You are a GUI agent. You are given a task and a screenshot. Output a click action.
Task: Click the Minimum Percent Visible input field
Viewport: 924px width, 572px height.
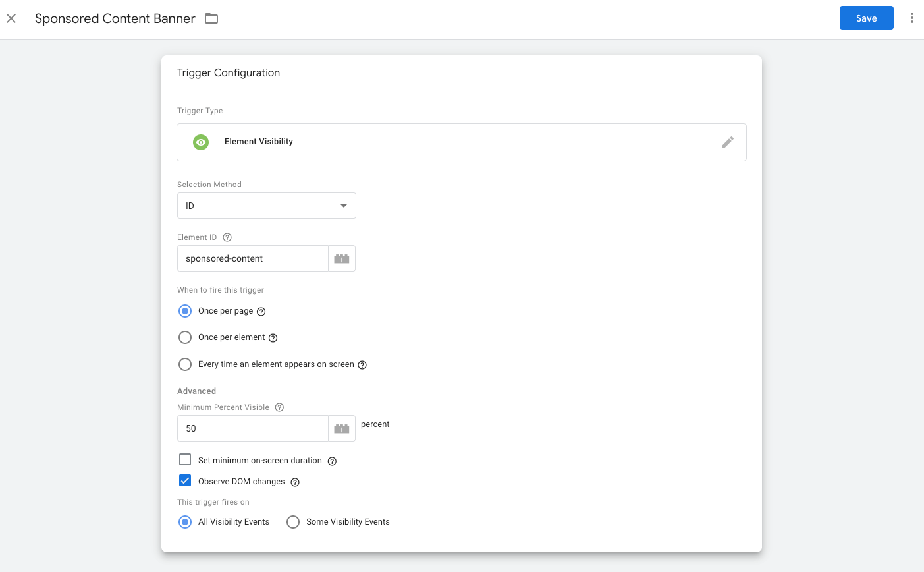click(252, 429)
